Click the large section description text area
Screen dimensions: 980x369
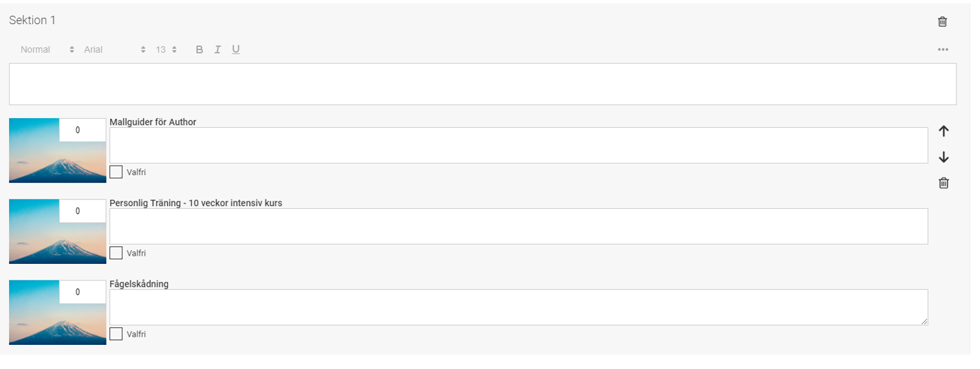pos(482,84)
